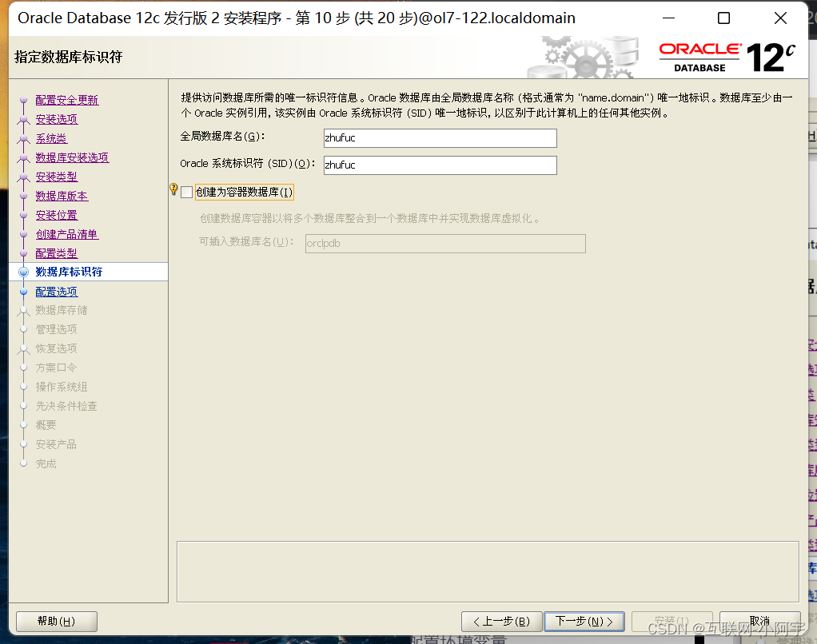Click the disabled 先决条件检查 step

(x=66, y=406)
